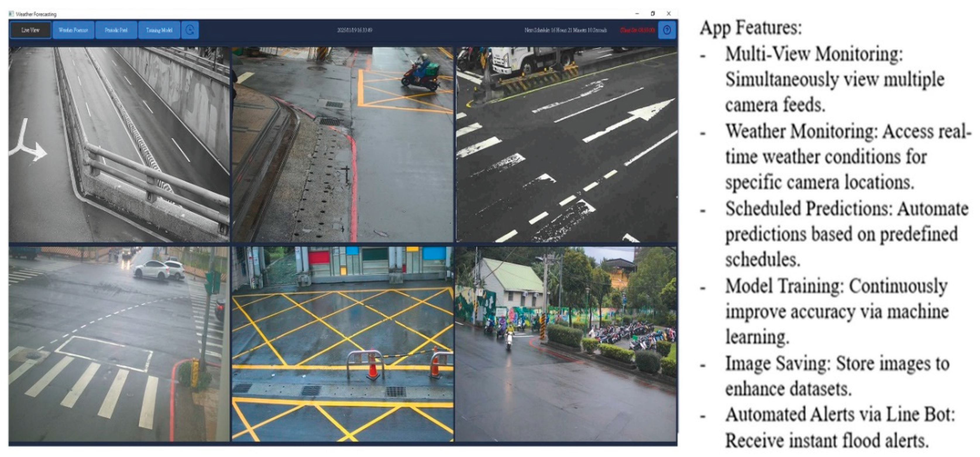Open the Weather Forecast tab
Screen dimensions: 980x457
click(73, 30)
